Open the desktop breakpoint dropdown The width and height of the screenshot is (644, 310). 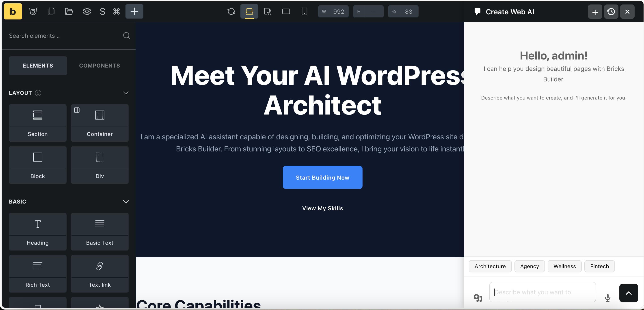(249, 11)
